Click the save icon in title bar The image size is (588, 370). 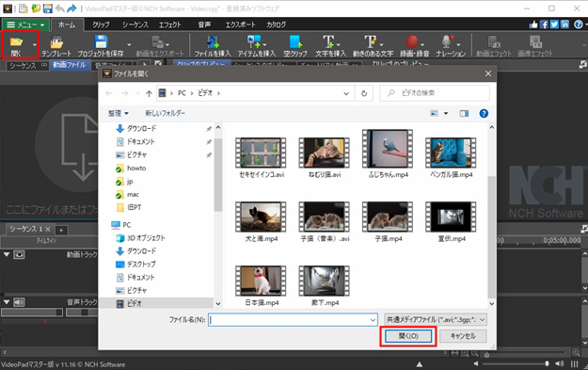pos(48,8)
